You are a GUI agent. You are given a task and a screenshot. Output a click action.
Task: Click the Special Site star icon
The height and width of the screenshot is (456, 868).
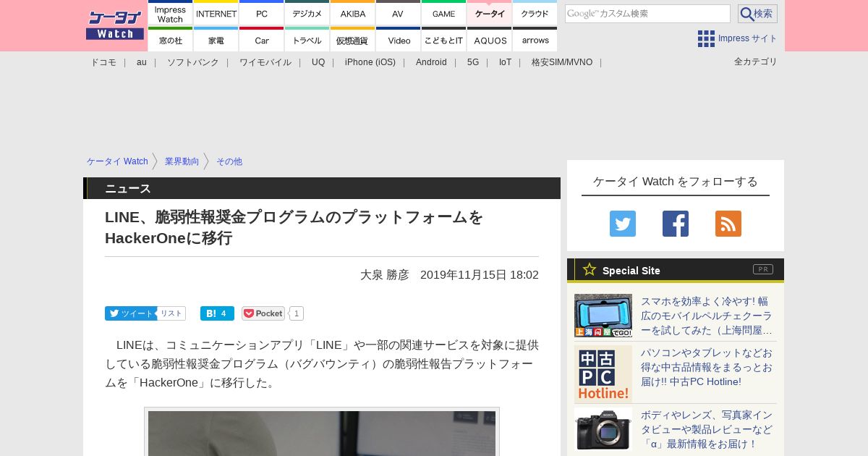pyautogui.click(x=590, y=269)
